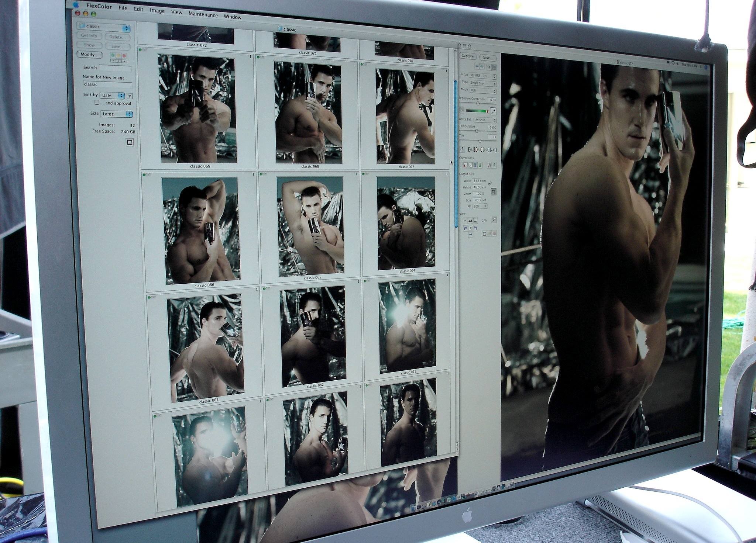
Task: Click the Temperature slider handle
Action: point(477,131)
